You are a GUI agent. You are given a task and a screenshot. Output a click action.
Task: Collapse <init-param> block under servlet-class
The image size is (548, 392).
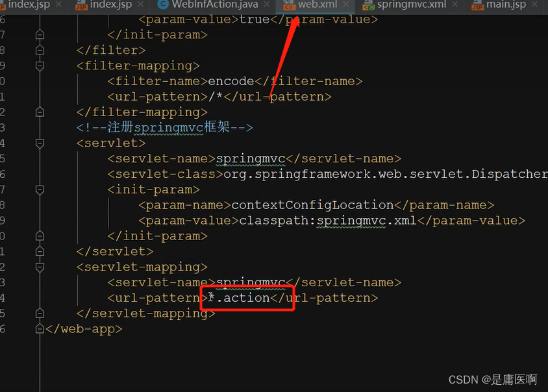tap(40, 190)
